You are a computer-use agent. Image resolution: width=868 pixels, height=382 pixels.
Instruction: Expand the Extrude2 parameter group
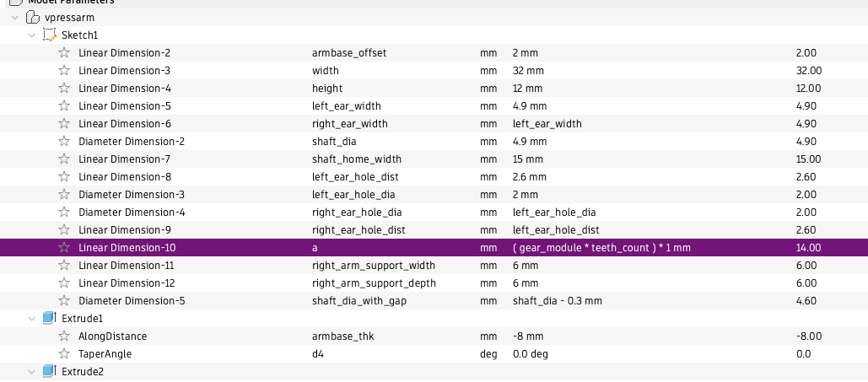pyautogui.click(x=32, y=372)
